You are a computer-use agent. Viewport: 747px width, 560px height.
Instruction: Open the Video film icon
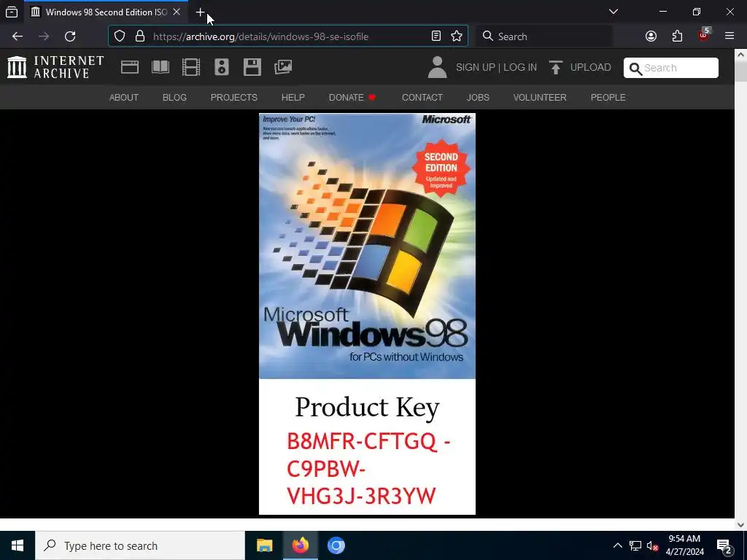click(x=191, y=67)
